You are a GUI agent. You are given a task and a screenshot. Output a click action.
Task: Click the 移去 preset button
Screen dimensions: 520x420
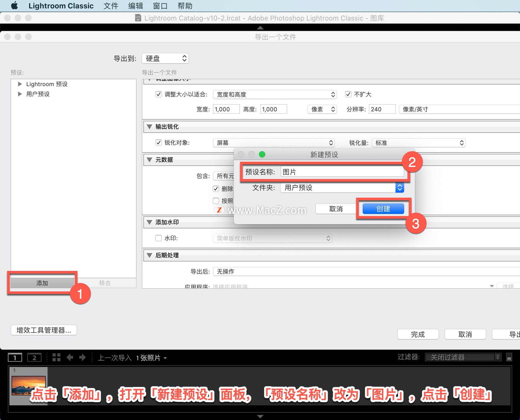(x=105, y=283)
